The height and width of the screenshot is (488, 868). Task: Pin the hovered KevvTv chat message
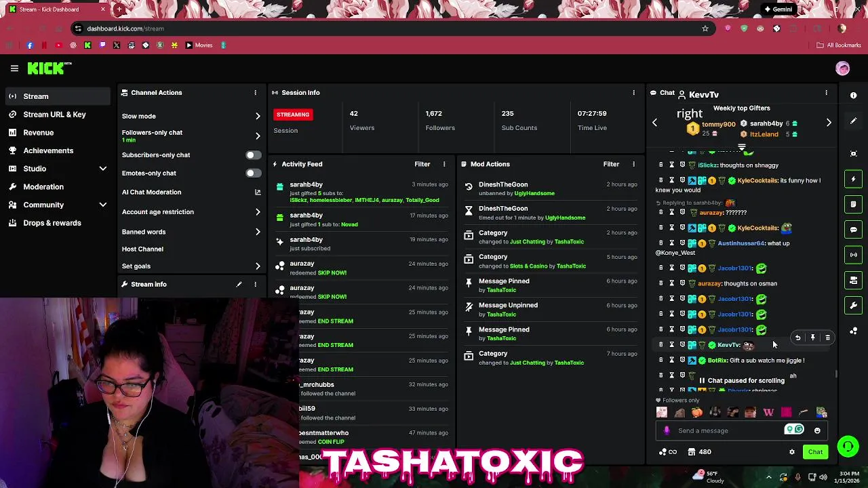tap(812, 338)
